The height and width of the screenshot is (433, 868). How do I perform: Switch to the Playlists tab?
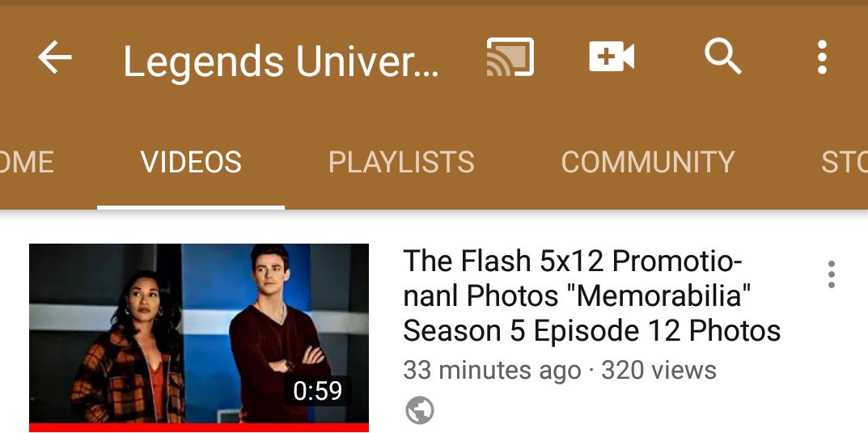tap(401, 163)
